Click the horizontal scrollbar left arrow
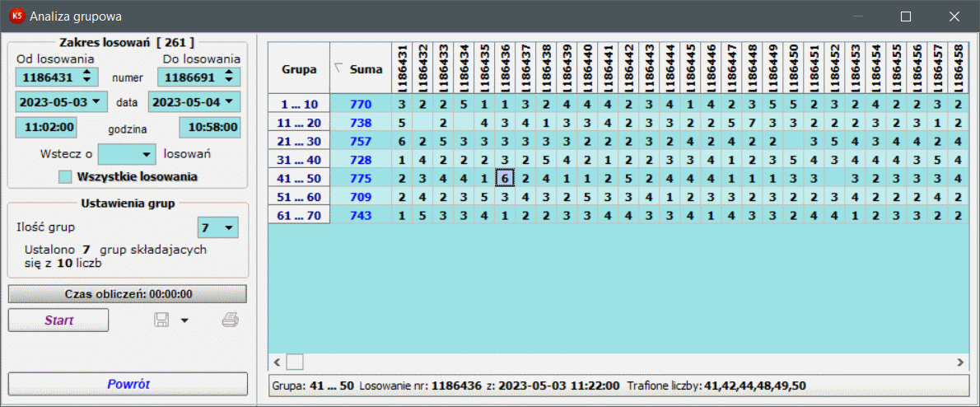The image size is (980, 407). [277, 362]
